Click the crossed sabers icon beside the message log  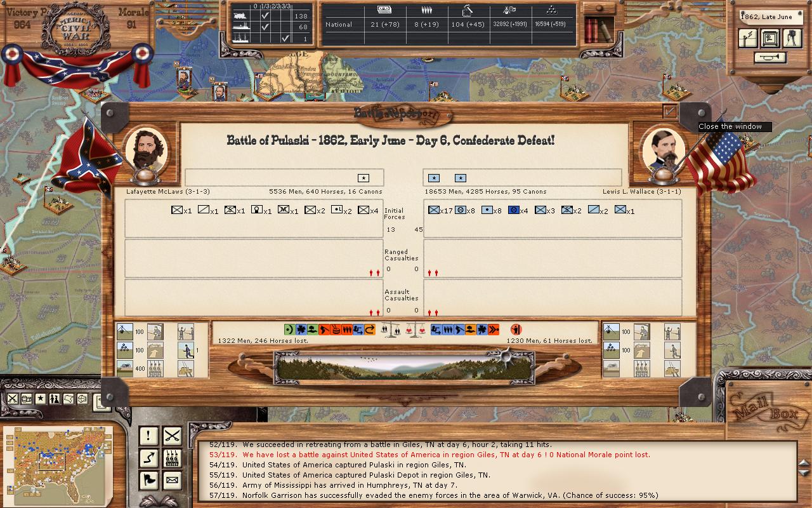[x=172, y=436]
